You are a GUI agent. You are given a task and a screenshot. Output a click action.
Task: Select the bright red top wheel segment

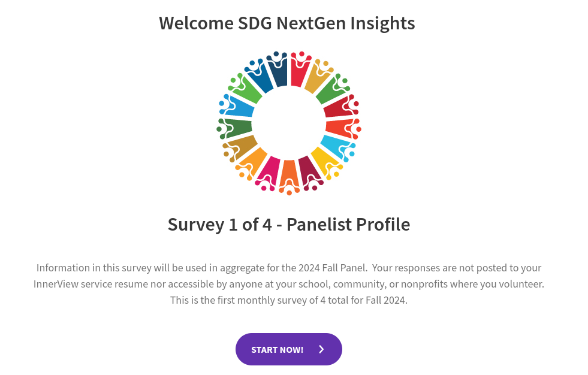[x=299, y=72]
